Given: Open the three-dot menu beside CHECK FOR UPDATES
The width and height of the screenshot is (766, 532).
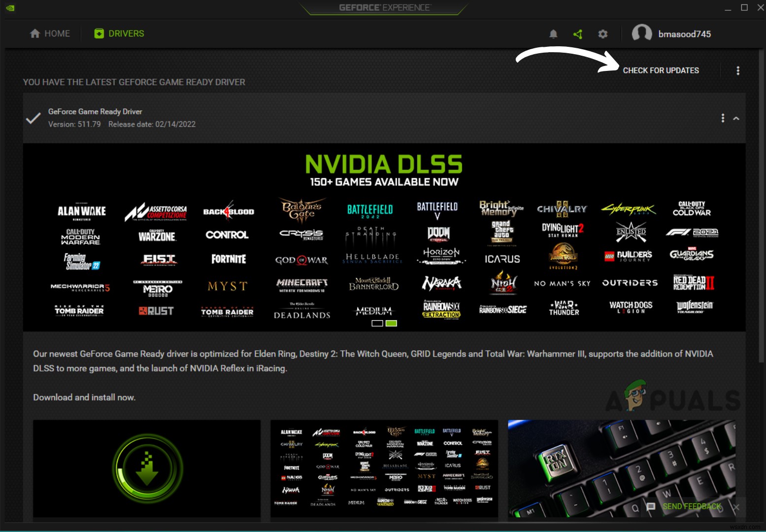Looking at the screenshot, I should point(738,70).
